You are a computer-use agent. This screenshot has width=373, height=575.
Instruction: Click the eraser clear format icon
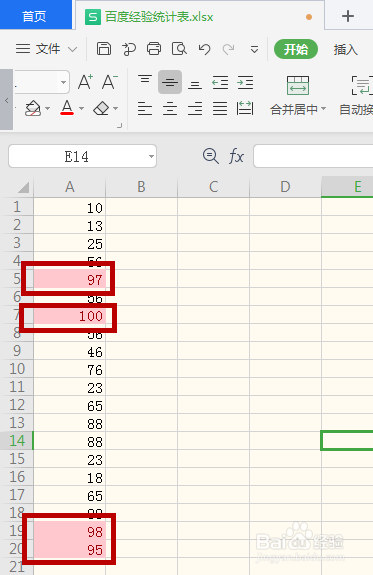pos(101,109)
